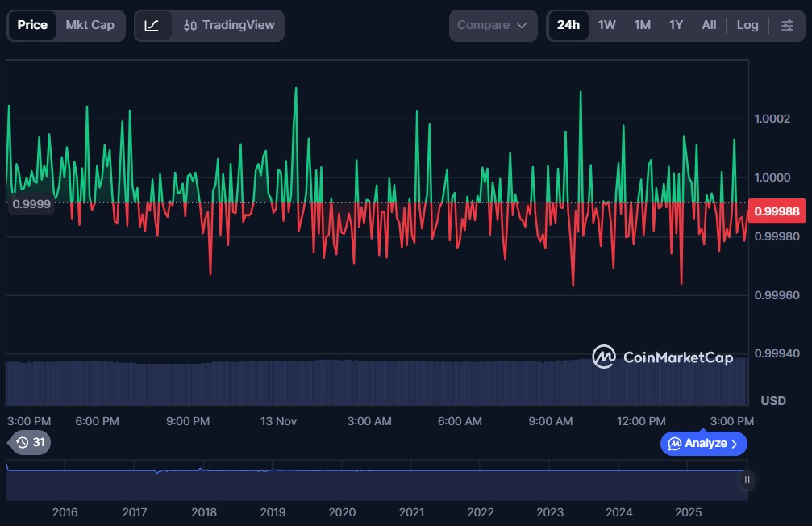Screen dimensions: 812x526
Task: Select the 1W time range
Action: pos(607,25)
